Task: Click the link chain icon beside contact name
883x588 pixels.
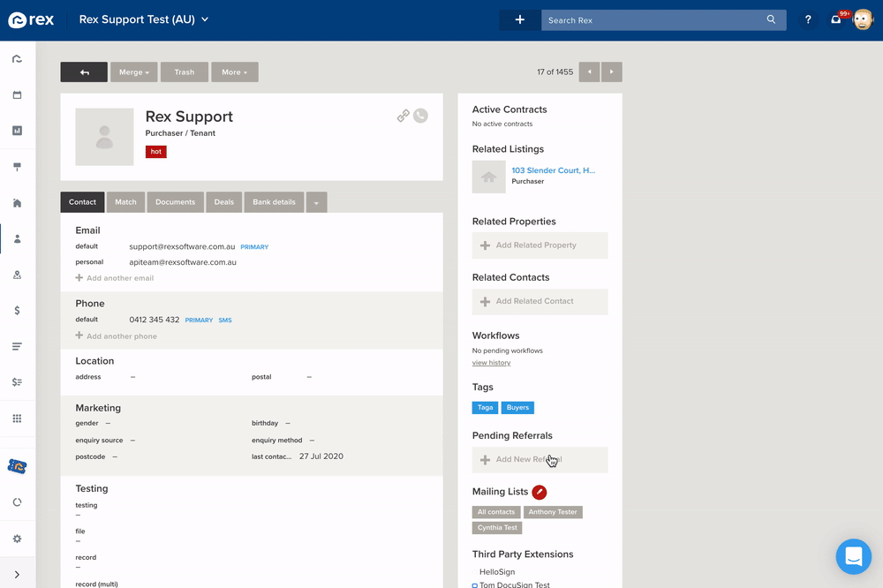Action: 404,116
